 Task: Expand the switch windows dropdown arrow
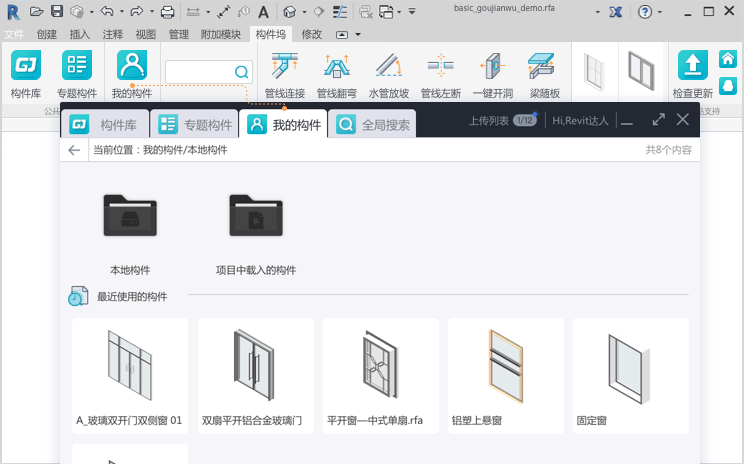click(x=399, y=12)
